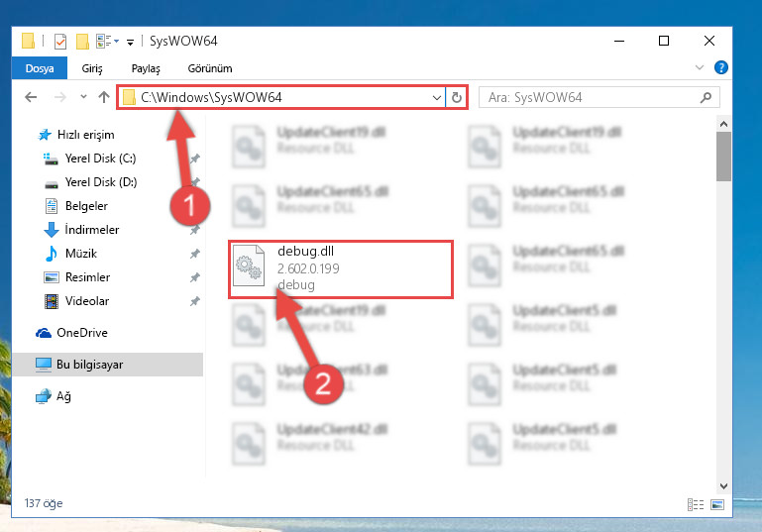Open Help via blue question icon

tap(720, 67)
